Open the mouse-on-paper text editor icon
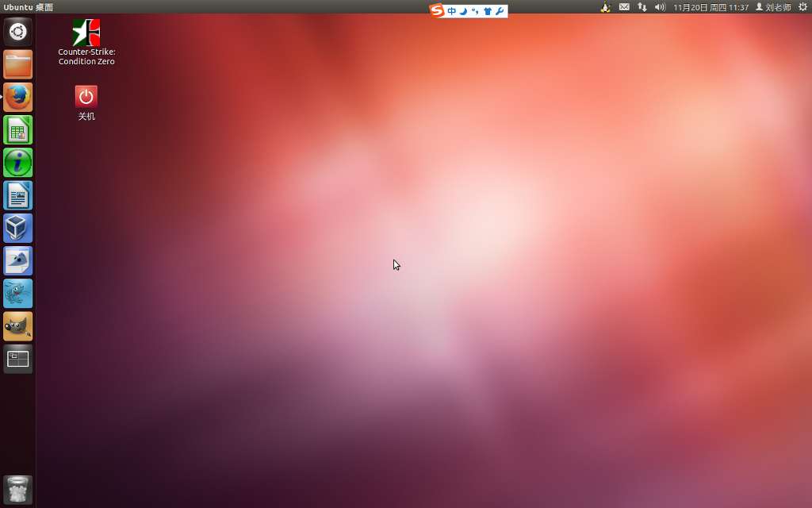 click(17, 260)
